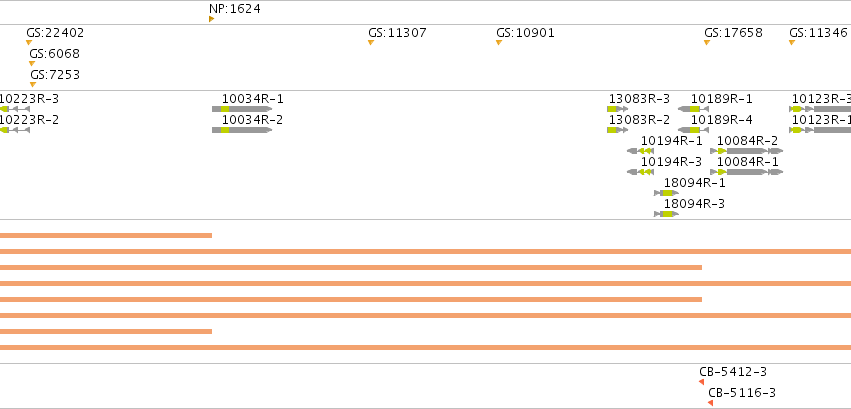This screenshot has width=851, height=409.
Task: Select the 10084R-1 gene glyph
Action: [x=747, y=172]
